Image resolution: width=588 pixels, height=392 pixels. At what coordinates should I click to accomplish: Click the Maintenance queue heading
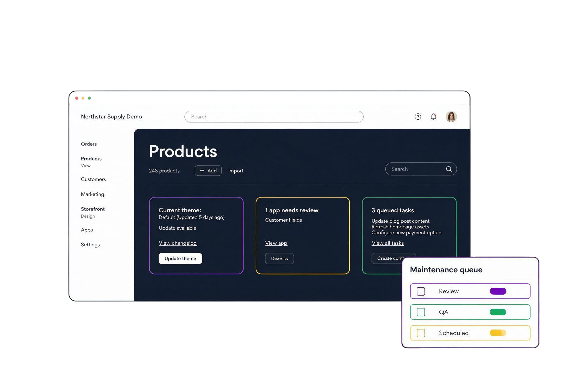[446, 270]
